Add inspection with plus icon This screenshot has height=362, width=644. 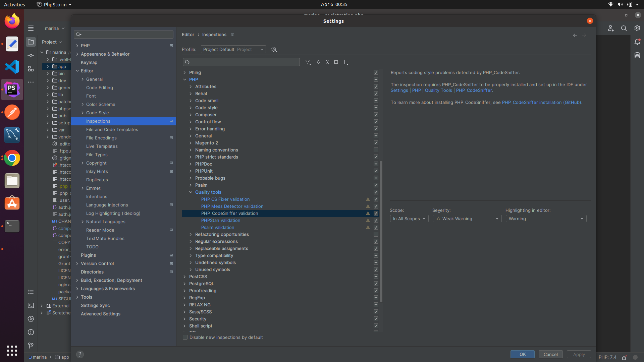pyautogui.click(x=345, y=62)
